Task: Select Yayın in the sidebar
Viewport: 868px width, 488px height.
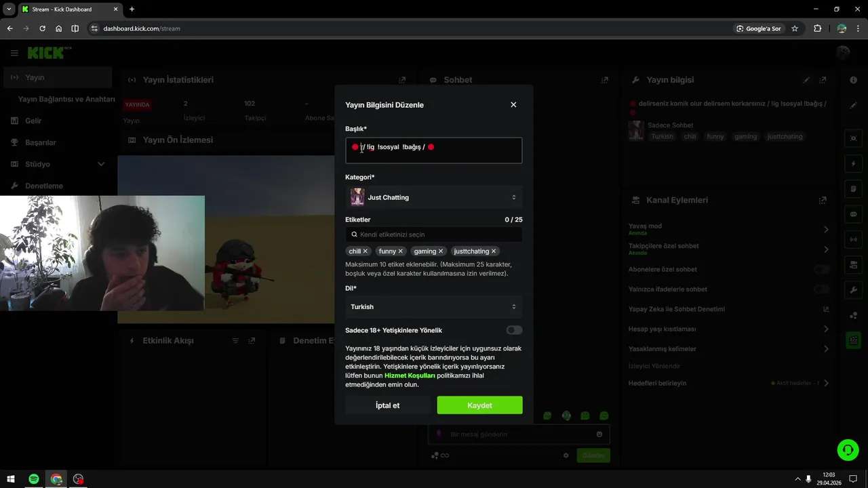Action: (57, 77)
